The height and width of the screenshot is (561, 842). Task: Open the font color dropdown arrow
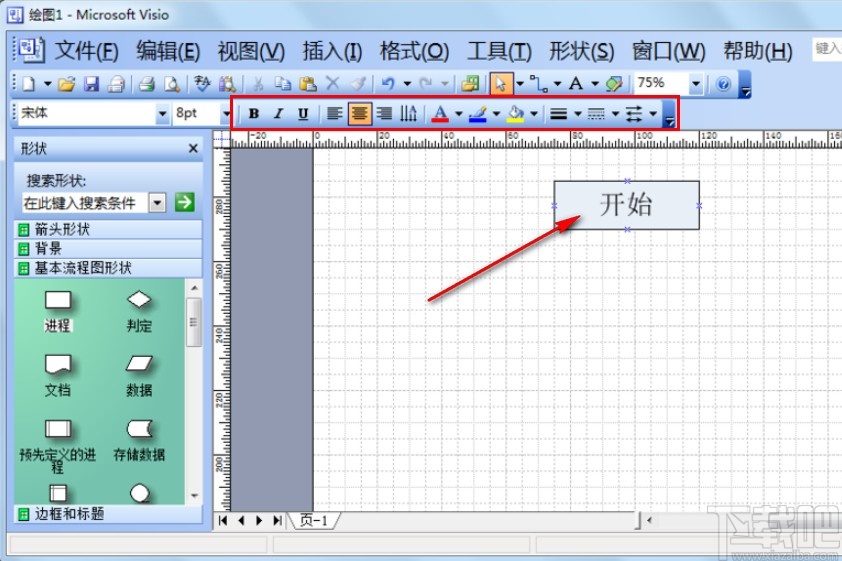click(x=459, y=113)
